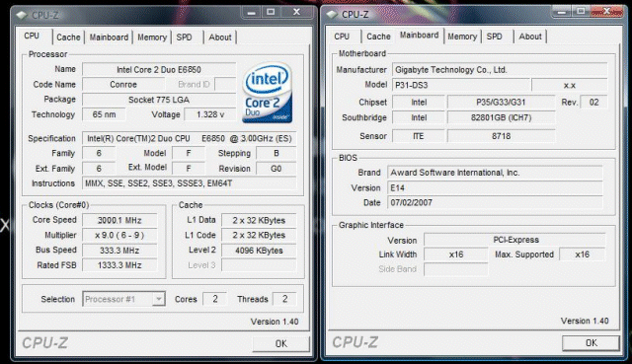Click the CPU-Z icon in left title bar
The width and height of the screenshot is (632, 364).
click(x=22, y=16)
